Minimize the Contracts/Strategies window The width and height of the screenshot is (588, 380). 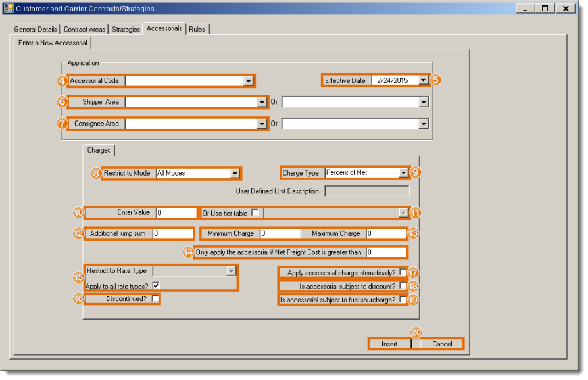click(526, 9)
